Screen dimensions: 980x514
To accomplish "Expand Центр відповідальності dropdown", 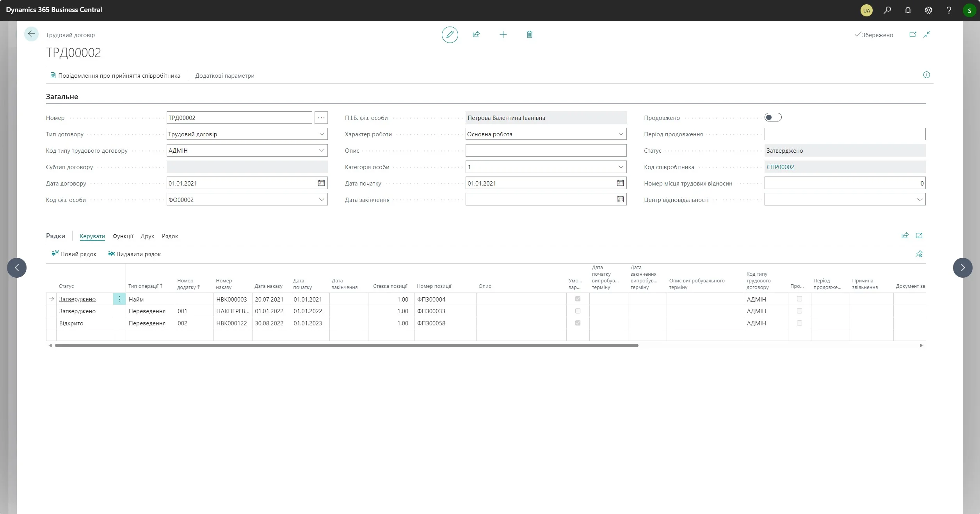I will tap(920, 200).
